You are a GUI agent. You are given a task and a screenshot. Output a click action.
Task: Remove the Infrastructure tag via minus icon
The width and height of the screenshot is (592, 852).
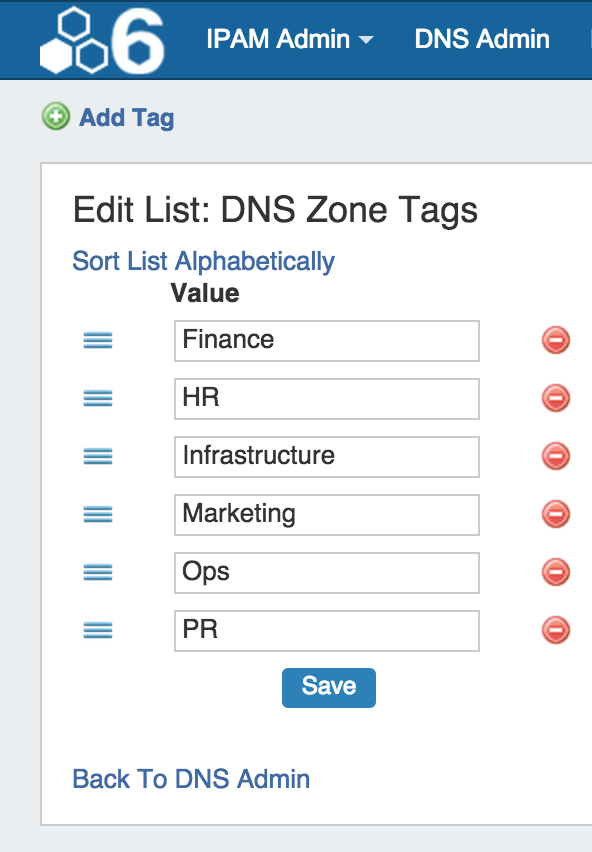click(x=556, y=456)
